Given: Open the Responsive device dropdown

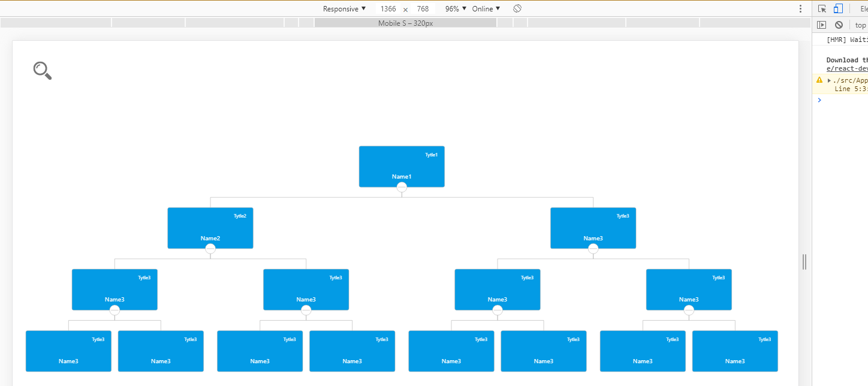Looking at the screenshot, I should click(x=344, y=8).
